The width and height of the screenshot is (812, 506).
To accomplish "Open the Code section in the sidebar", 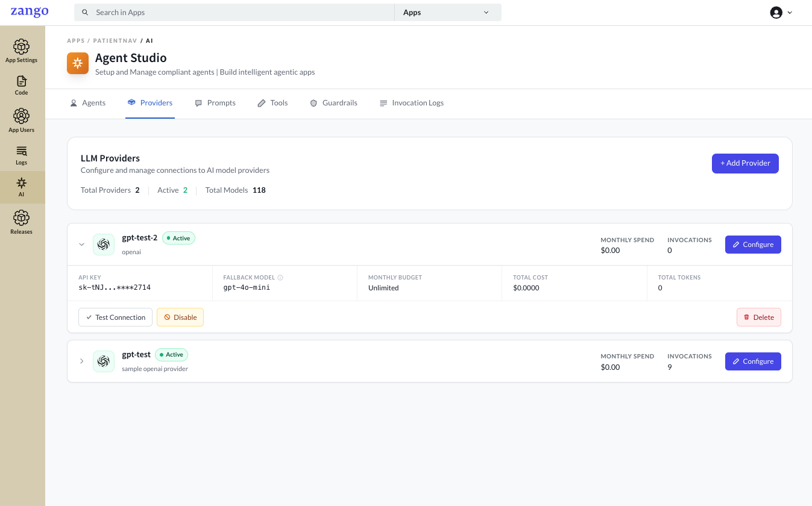I will click(22, 86).
